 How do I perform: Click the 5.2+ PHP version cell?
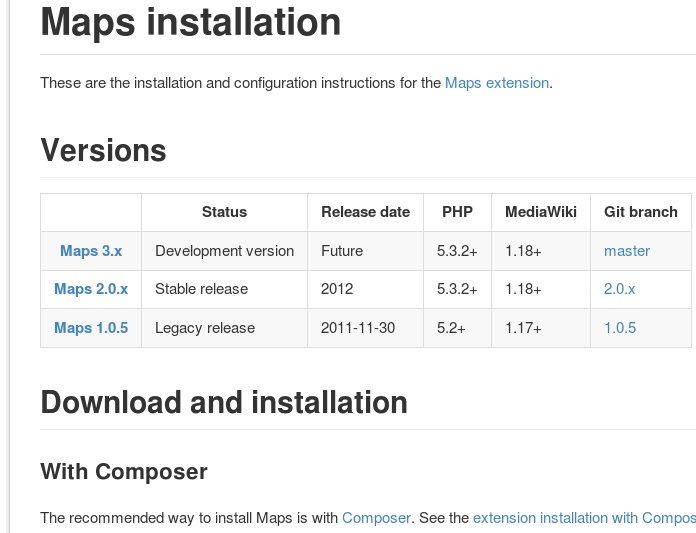click(457, 328)
